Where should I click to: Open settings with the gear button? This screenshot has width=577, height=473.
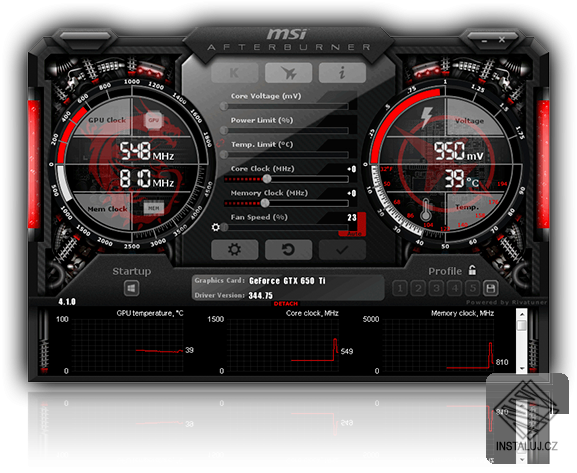point(234,250)
